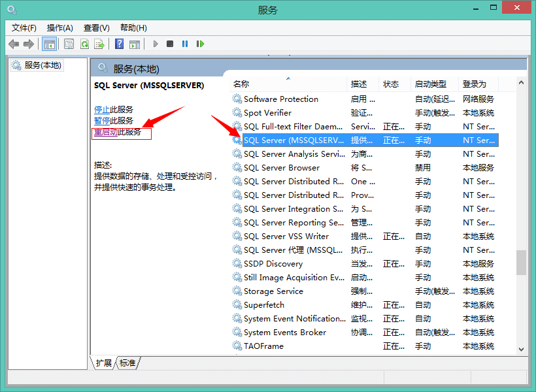
Task: Click the Services app icon in title bar
Action: pyautogui.click(x=12, y=10)
